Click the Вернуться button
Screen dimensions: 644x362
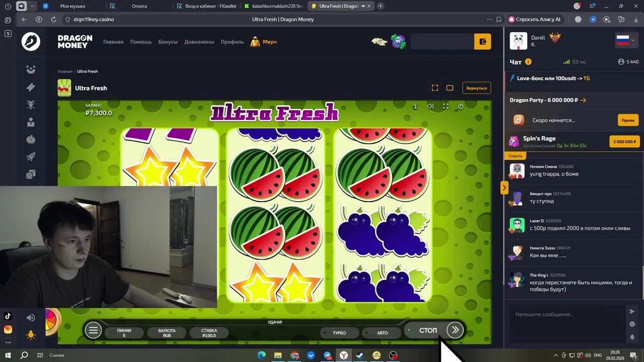[476, 88]
